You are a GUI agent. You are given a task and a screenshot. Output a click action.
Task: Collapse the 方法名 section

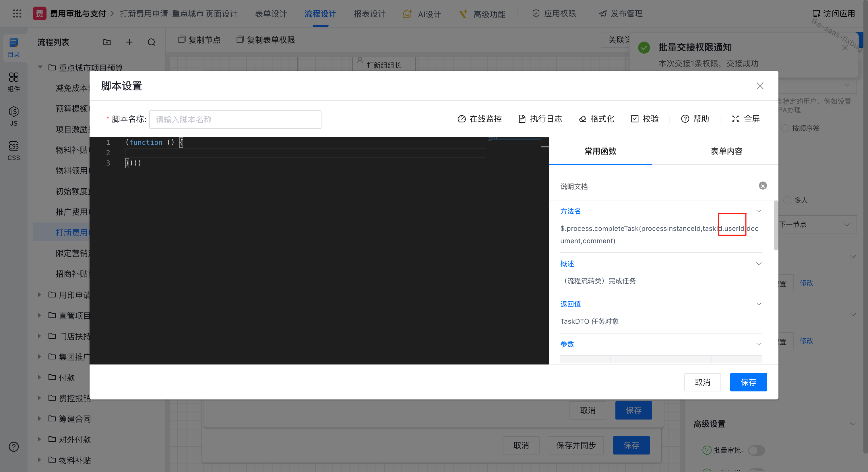759,211
